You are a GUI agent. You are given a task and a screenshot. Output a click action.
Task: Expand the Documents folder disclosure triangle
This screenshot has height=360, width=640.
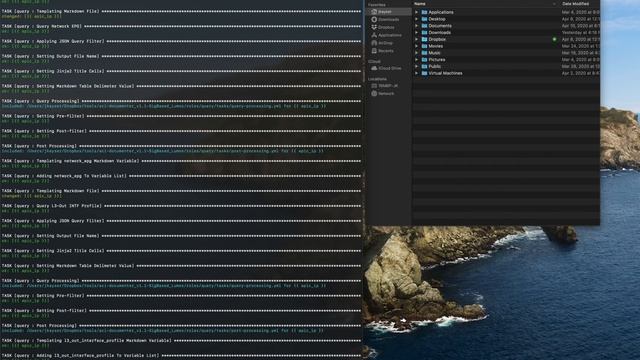coord(417,26)
